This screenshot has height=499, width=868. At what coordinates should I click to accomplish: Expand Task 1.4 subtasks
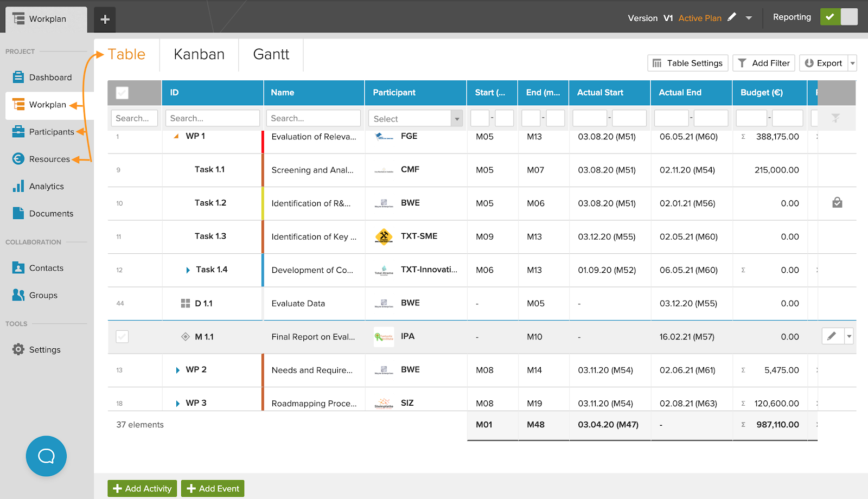pos(188,270)
